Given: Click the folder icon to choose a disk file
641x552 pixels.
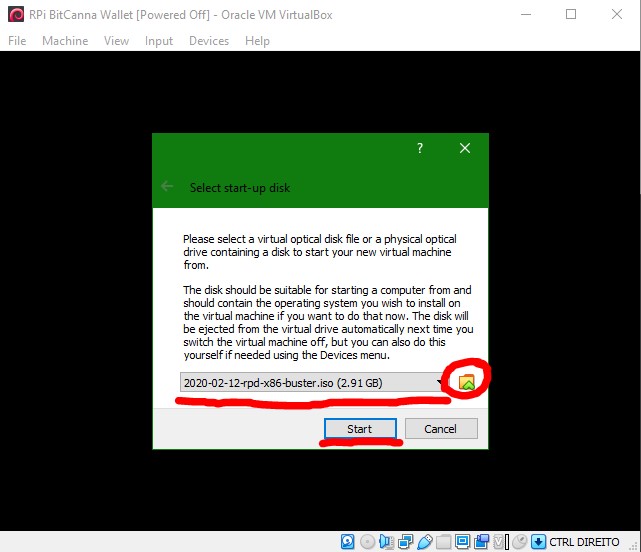Looking at the screenshot, I should (x=466, y=382).
